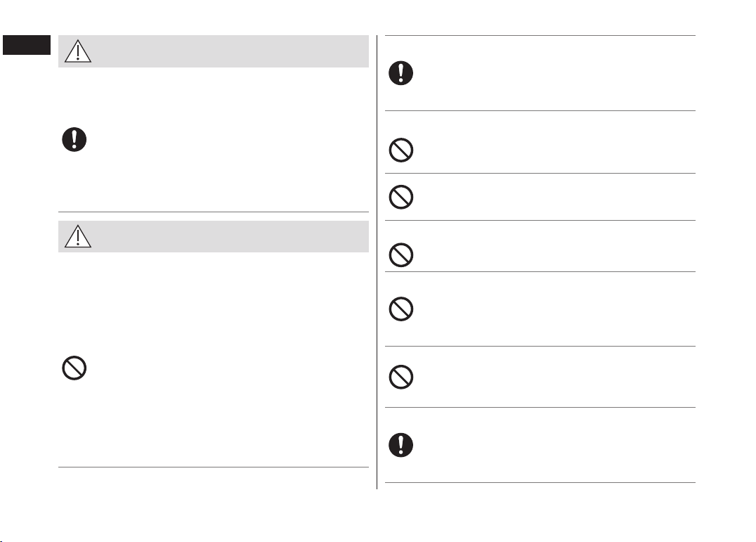This screenshot has height=542, width=756.
Task: Select the upper gray header banner
Action: tap(214, 51)
